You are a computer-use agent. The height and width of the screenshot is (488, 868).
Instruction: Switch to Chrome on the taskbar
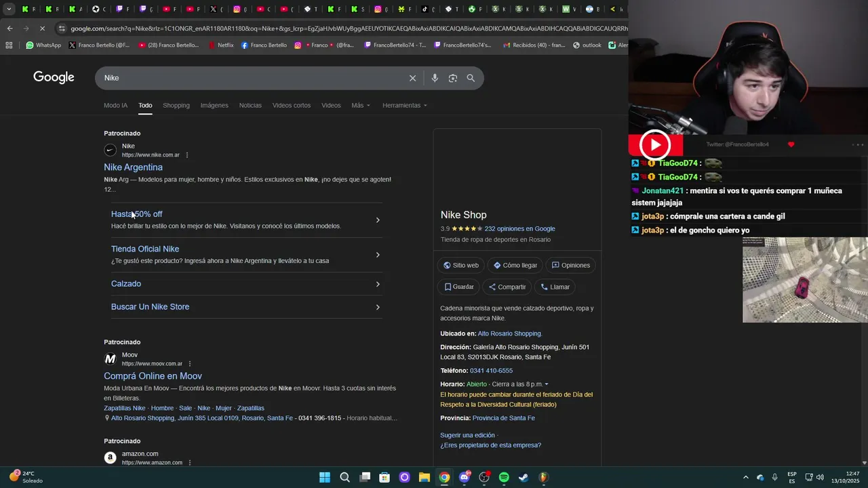(x=444, y=477)
